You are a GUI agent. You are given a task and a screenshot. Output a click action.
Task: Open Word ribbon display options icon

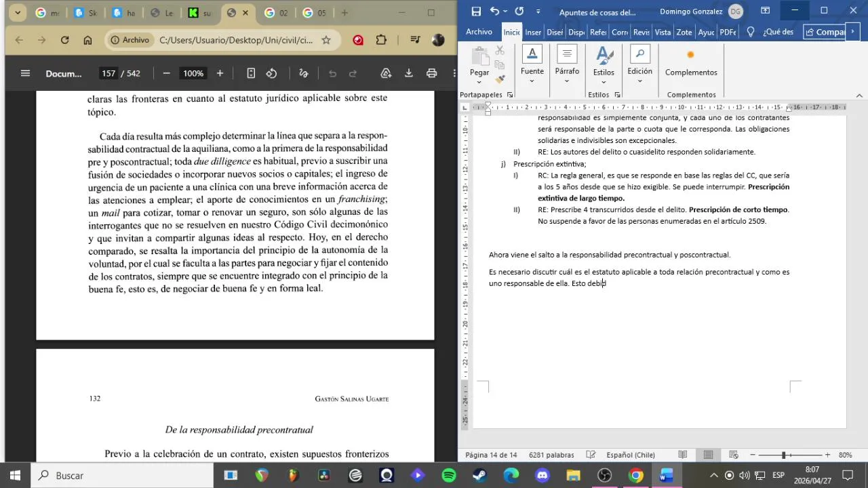(x=765, y=11)
